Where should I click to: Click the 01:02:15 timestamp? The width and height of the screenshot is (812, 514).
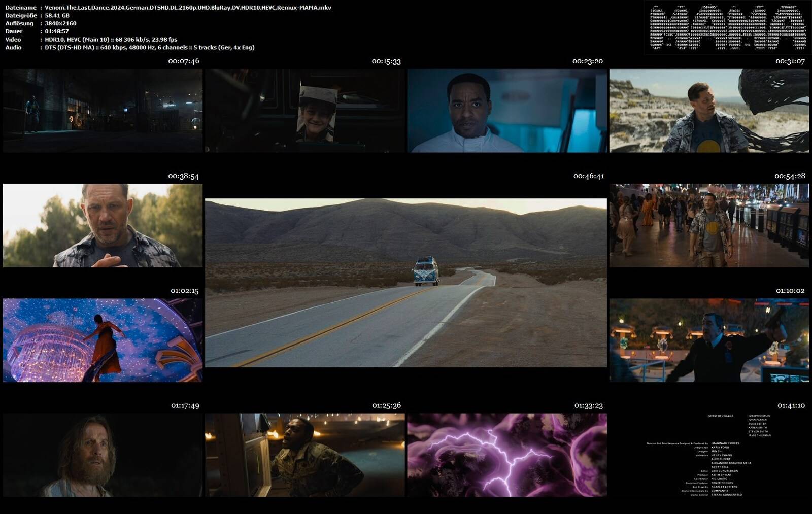click(x=185, y=291)
